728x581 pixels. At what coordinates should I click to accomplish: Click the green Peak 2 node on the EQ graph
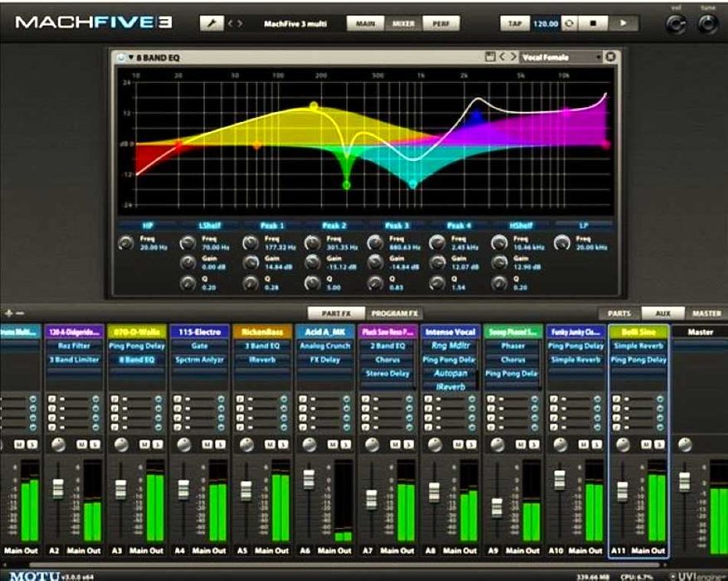tap(346, 185)
